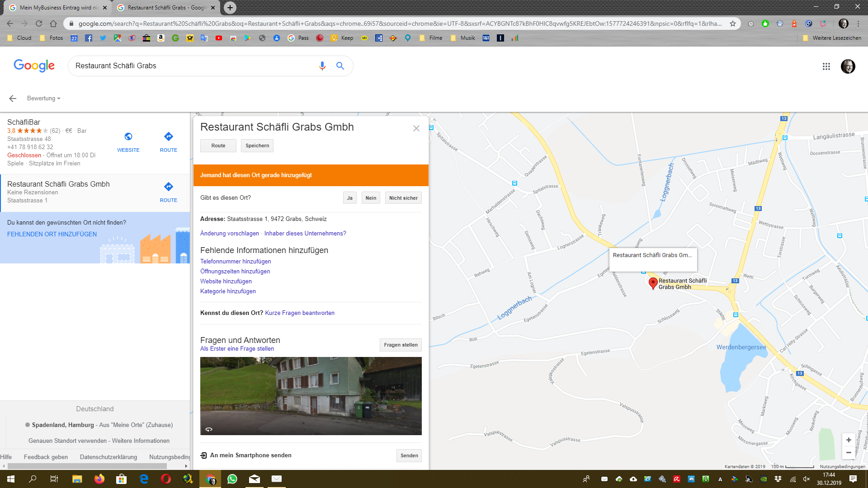Screen dimensions: 868x488
Task: Open the Chrome menu three dots
Action: [x=858, y=23]
